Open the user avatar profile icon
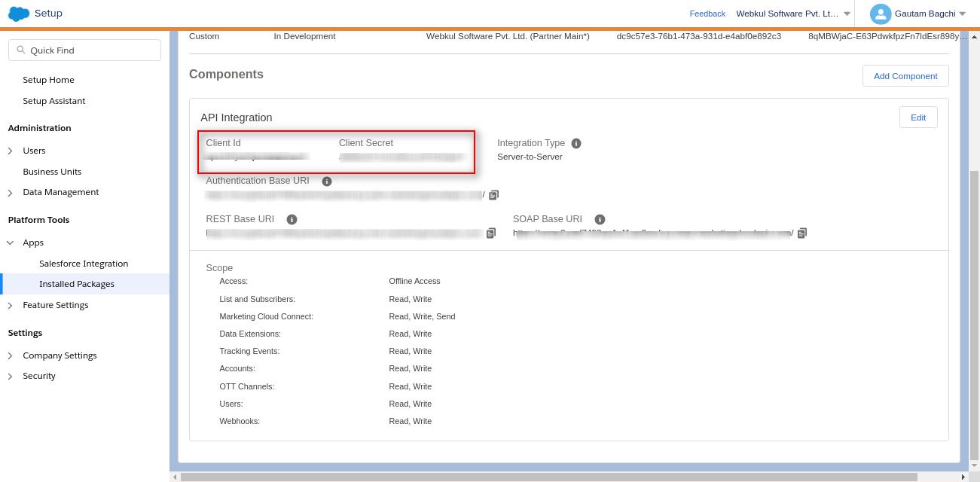 [880, 14]
